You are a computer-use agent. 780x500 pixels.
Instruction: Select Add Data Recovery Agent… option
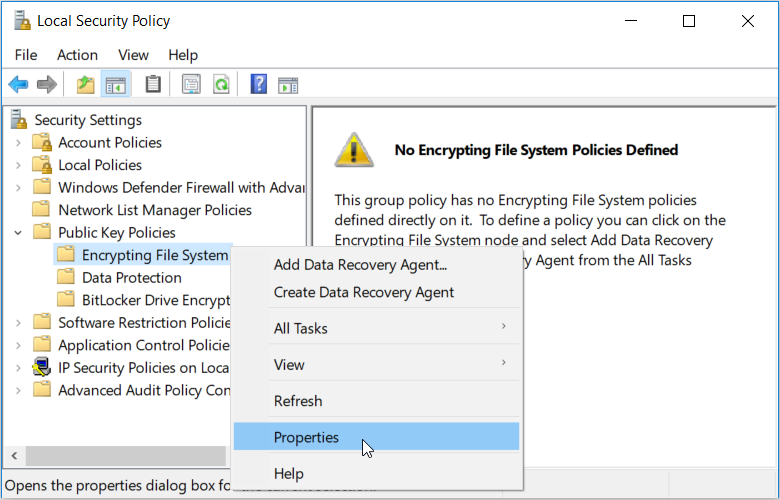(360, 265)
